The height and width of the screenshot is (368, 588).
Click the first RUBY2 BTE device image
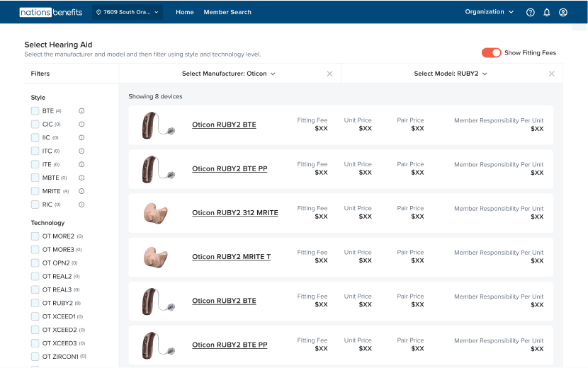[158, 125]
